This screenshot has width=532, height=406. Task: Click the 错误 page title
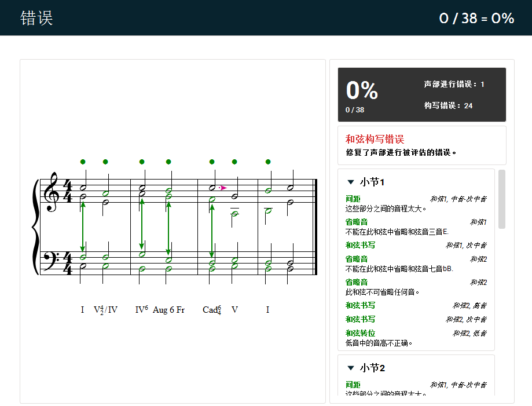[x=36, y=18]
